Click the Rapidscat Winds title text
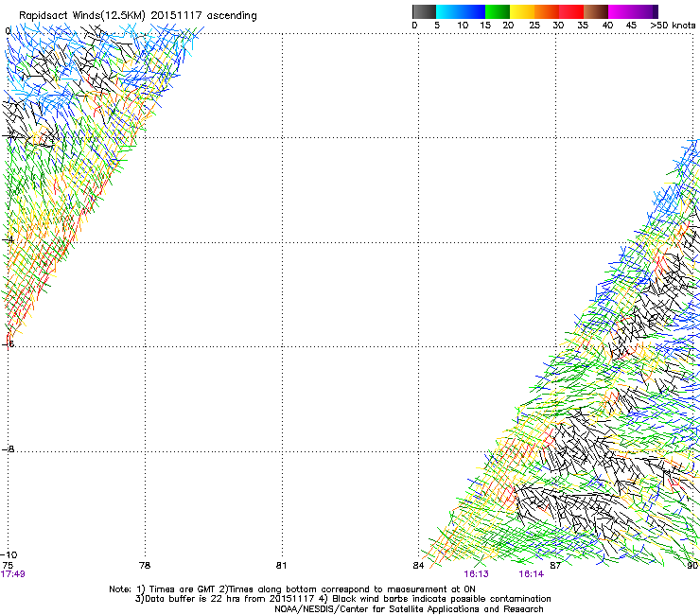 [137, 16]
